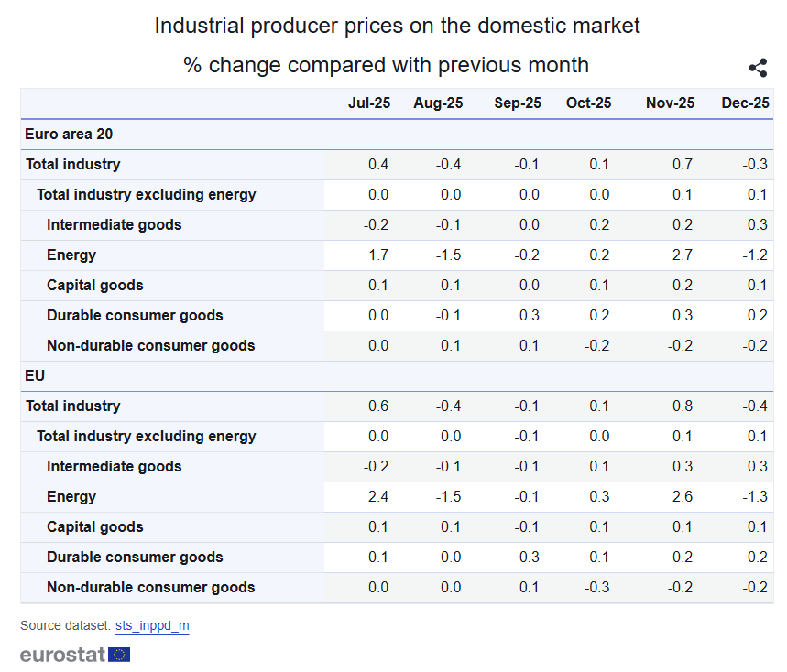Select Euro area Energy row label
This screenshot has width=787, height=672.
[71, 255]
